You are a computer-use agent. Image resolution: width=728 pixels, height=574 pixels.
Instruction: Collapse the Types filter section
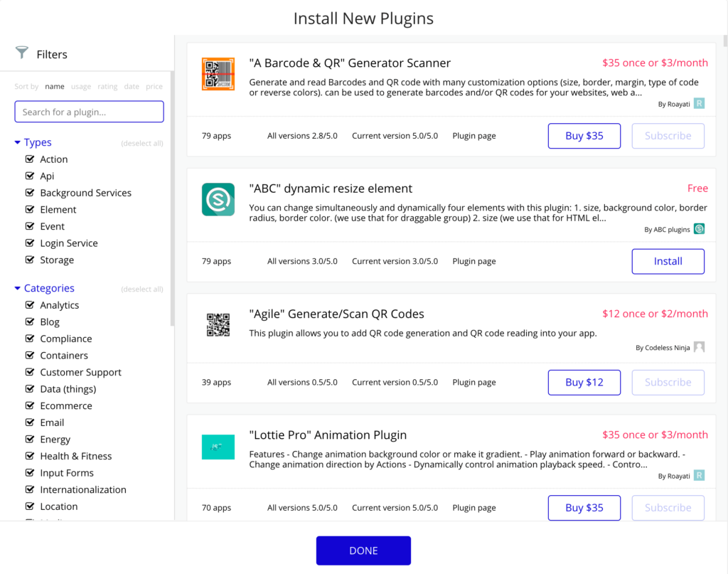pyautogui.click(x=17, y=143)
